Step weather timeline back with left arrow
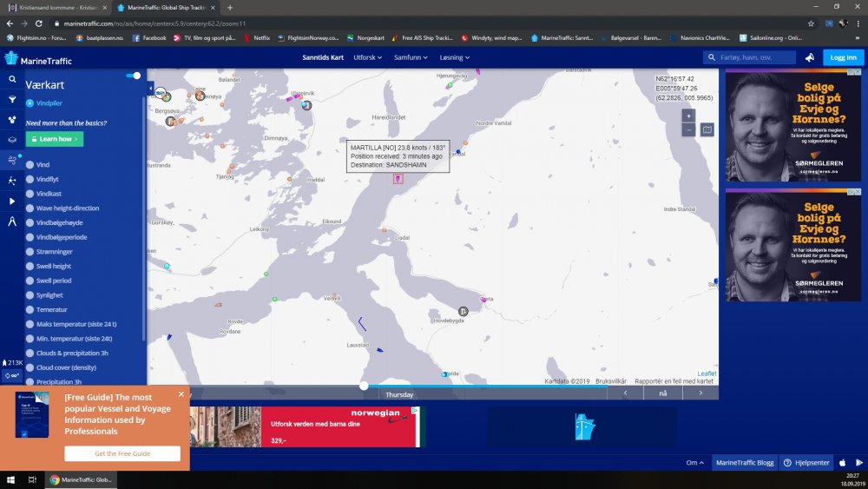Screen dimensions: 868x489 (x=625, y=393)
